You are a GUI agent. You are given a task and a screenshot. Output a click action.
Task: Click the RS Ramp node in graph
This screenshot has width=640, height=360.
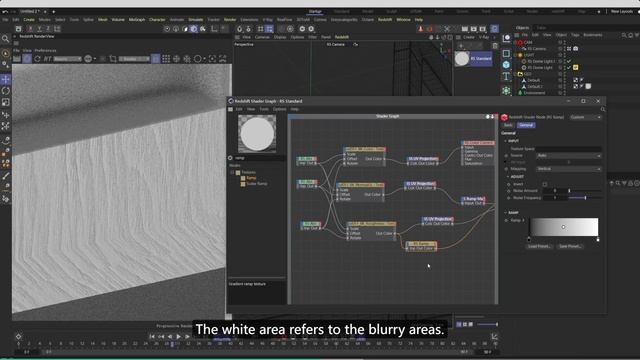click(421, 246)
